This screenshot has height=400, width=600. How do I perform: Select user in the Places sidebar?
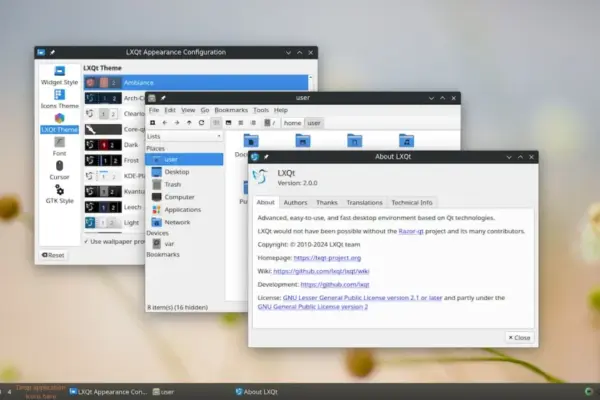pos(184,159)
